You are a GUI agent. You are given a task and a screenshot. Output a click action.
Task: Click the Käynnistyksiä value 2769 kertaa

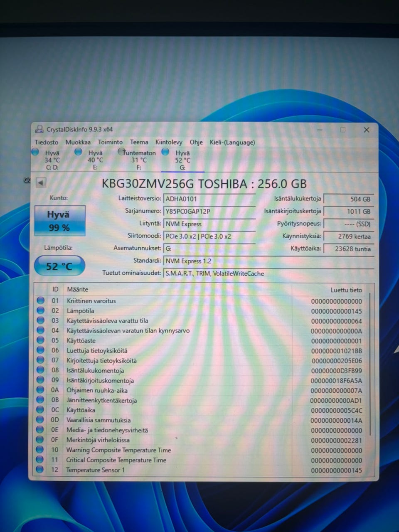(349, 236)
